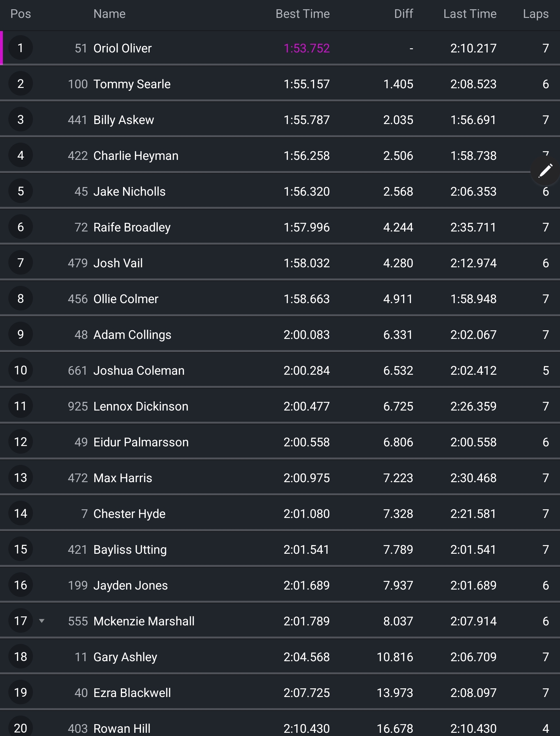
Task: Select the Name column header
Action: (x=109, y=14)
